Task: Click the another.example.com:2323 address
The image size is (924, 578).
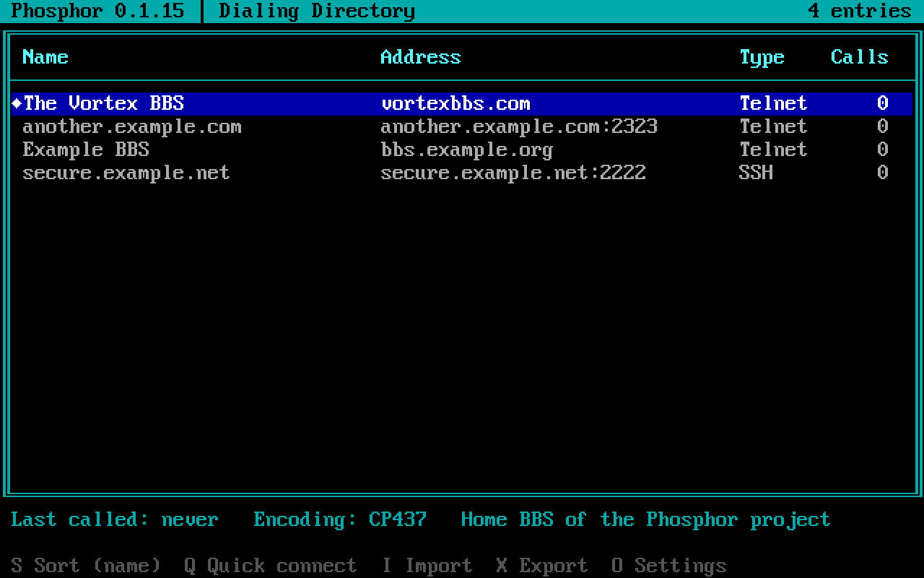Action: tap(519, 126)
